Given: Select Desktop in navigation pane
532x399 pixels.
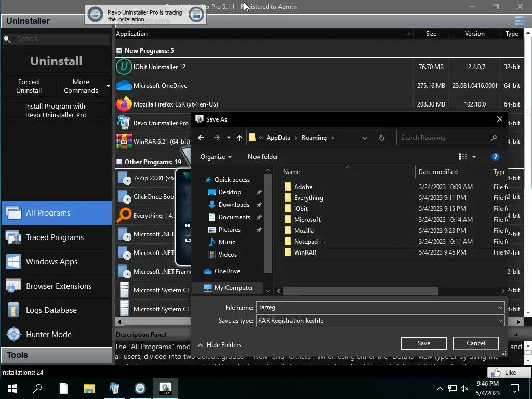Looking at the screenshot, I should click(230, 192).
